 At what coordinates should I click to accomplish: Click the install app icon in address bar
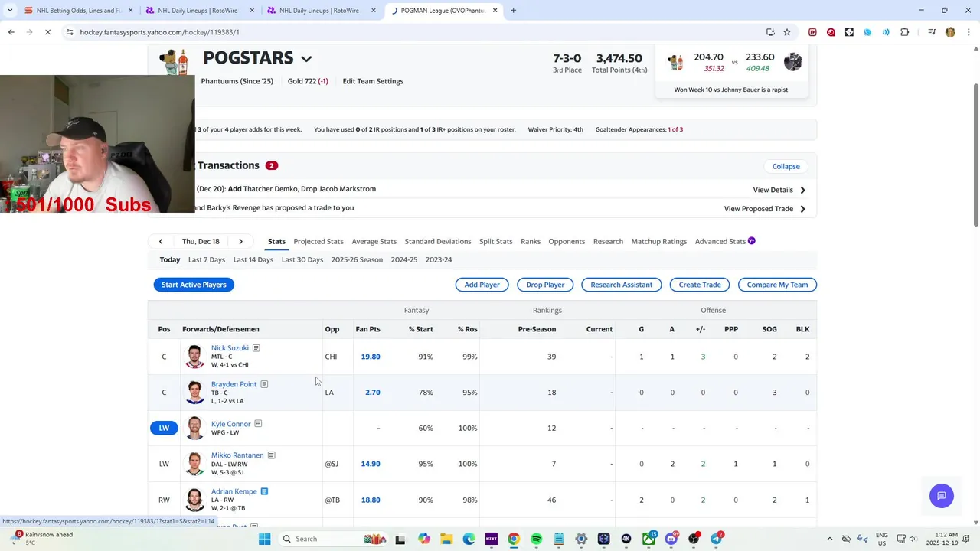[770, 32]
